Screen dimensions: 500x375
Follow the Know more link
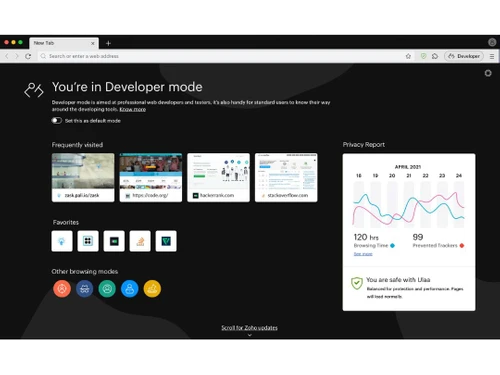[x=133, y=109]
